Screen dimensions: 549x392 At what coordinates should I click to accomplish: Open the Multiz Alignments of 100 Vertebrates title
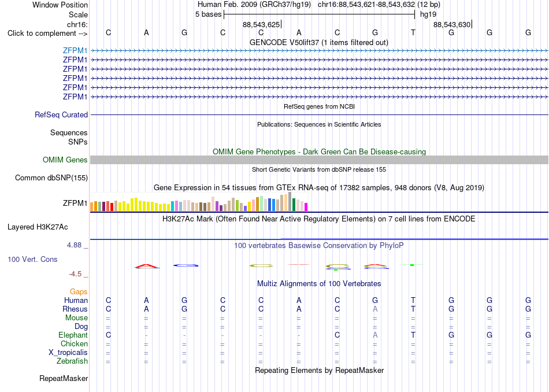(319, 284)
